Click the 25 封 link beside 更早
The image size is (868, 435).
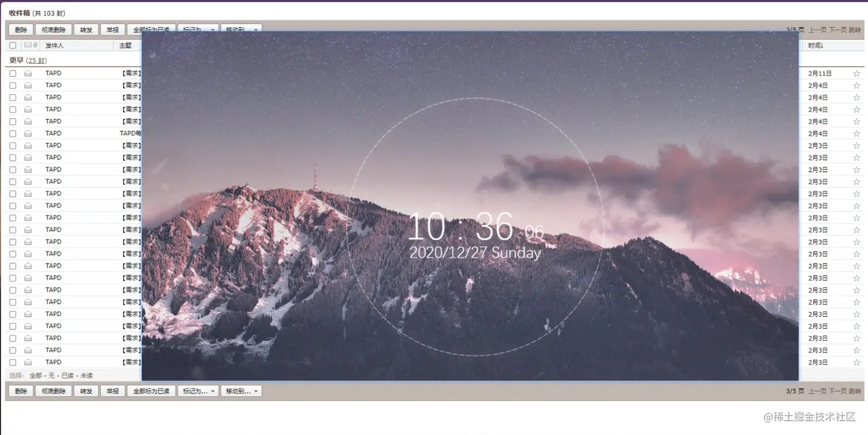pyautogui.click(x=37, y=60)
